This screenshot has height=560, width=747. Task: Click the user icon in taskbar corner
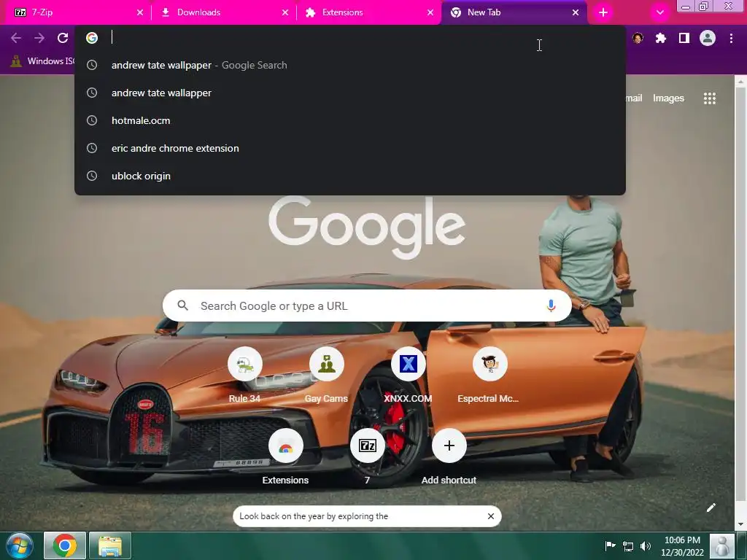(721, 546)
